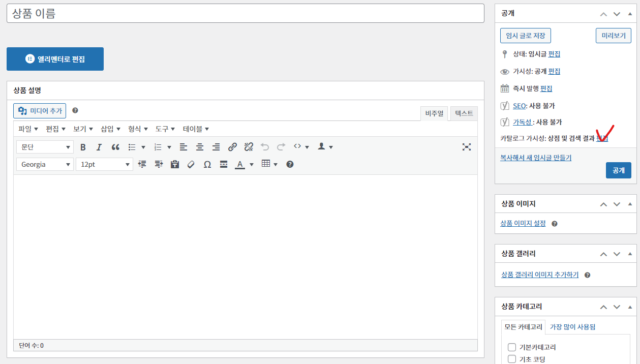Switch to the 텍스트 editor tab
Screen dimensions: 640x364
[464, 113]
